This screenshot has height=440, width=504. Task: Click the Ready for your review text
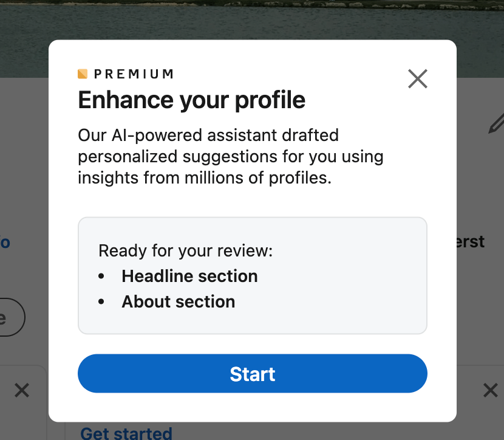click(186, 250)
